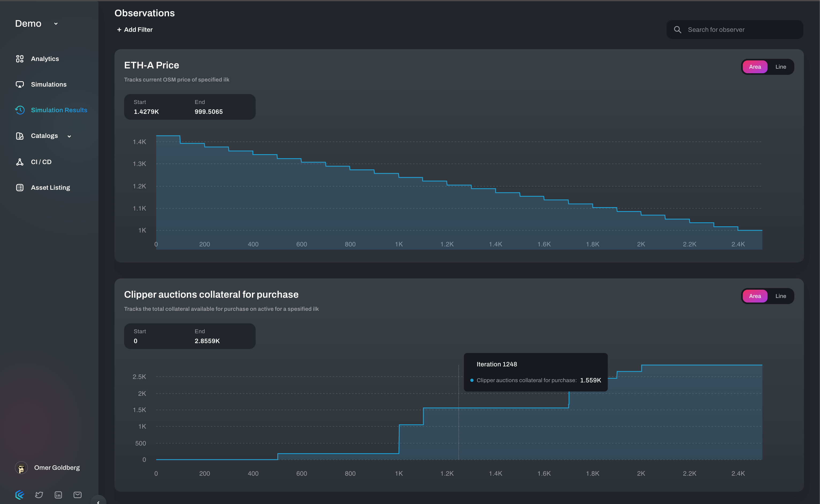
Task: Click the CI / CD network icon
Action: pyautogui.click(x=20, y=162)
